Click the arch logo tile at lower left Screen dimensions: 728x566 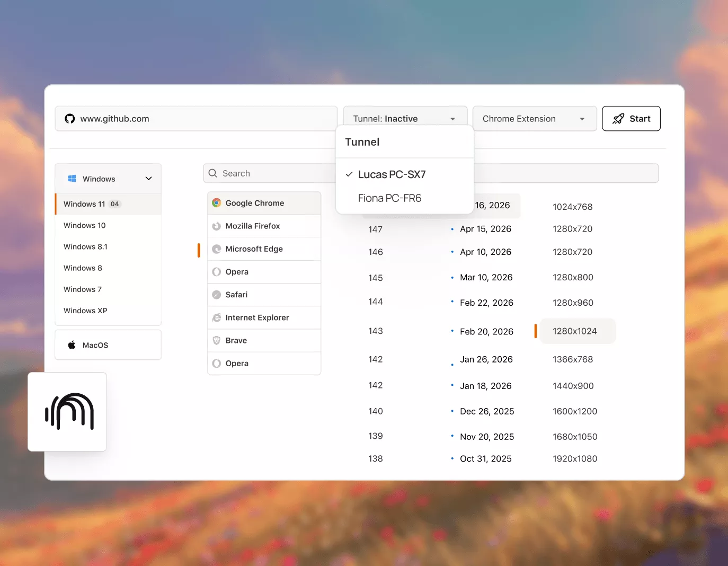tap(67, 412)
